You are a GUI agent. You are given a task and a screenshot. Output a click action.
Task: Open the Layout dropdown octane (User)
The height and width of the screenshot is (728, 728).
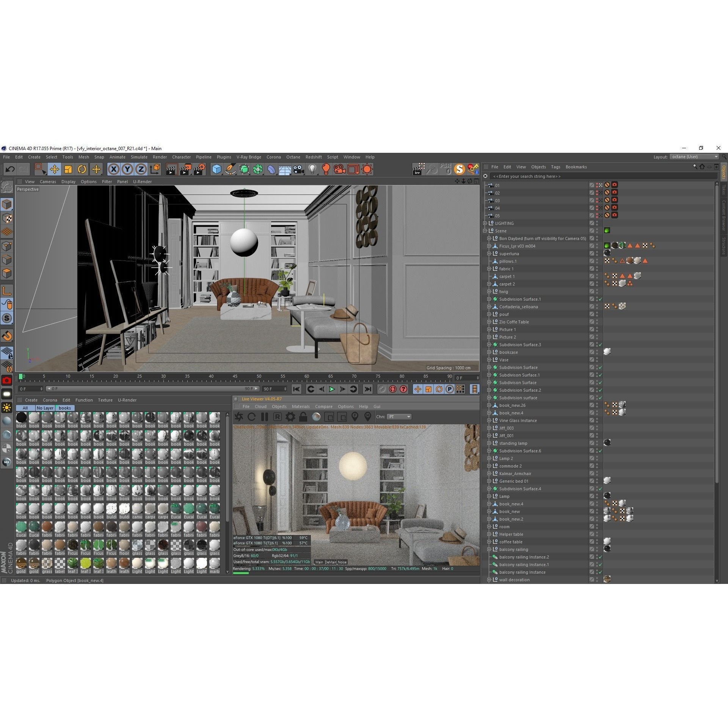(x=694, y=157)
